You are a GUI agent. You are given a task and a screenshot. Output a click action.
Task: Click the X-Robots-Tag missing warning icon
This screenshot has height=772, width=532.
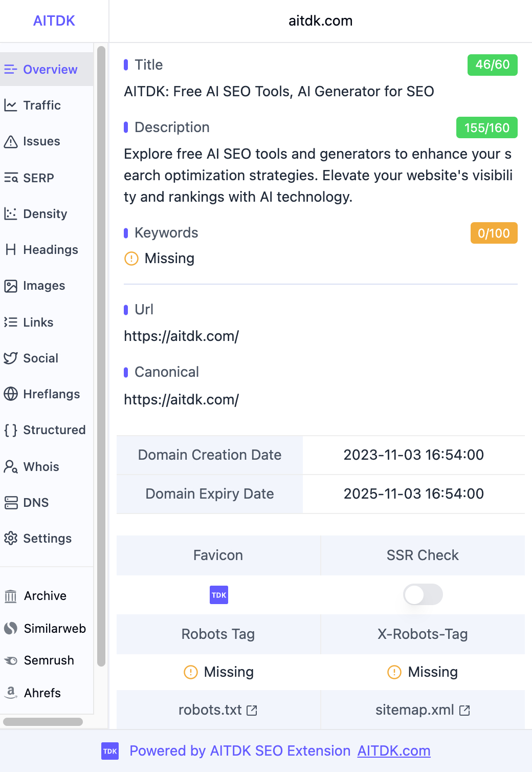tap(394, 672)
